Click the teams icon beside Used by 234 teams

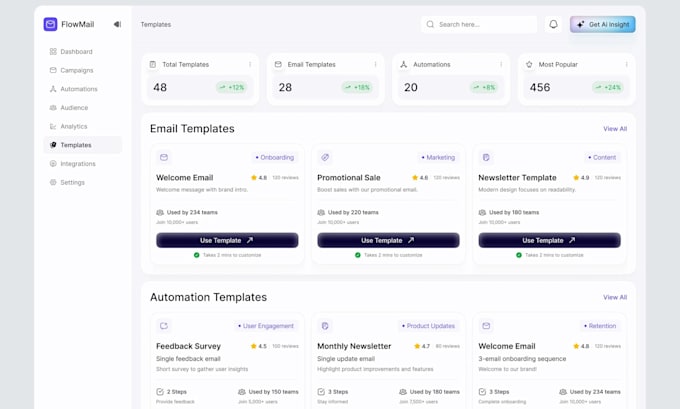coord(160,213)
